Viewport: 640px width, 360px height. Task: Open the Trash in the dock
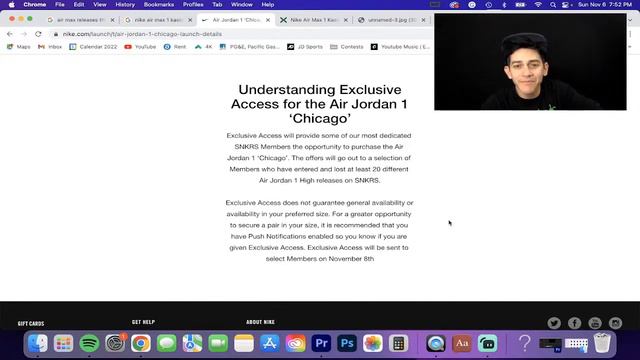[x=602, y=343]
